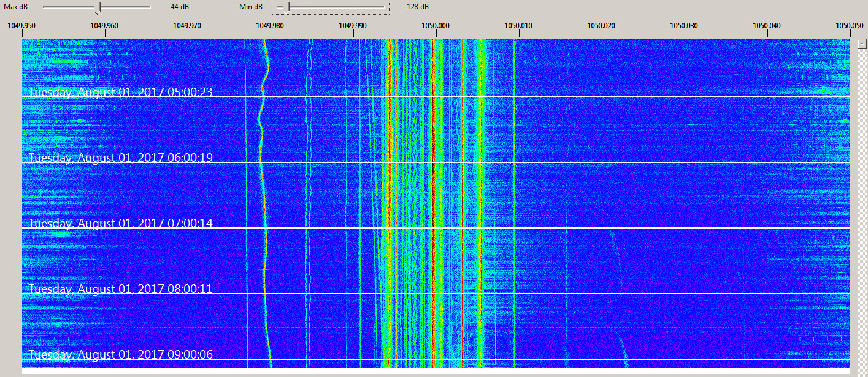Click the 1049.990 frequency tick label
This screenshot has height=377, width=868.
[x=353, y=26]
